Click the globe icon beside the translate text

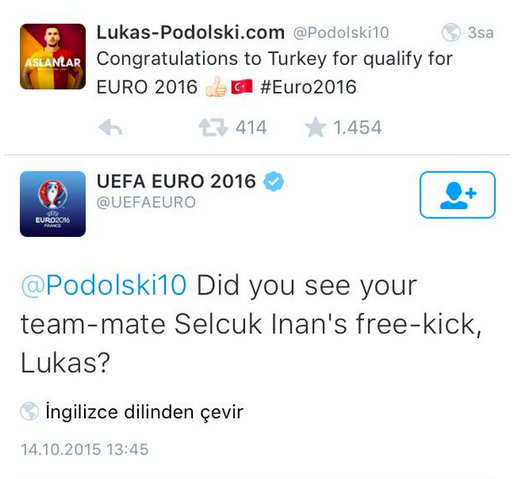[29, 411]
